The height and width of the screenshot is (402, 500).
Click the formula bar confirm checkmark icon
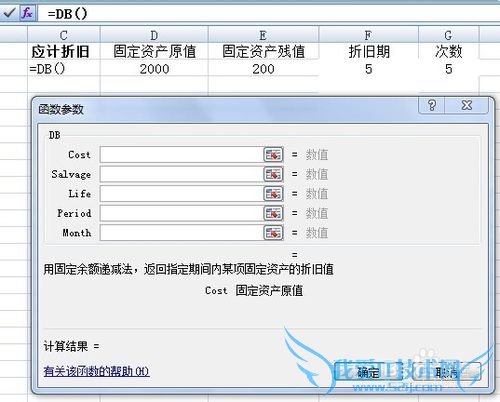(9, 13)
